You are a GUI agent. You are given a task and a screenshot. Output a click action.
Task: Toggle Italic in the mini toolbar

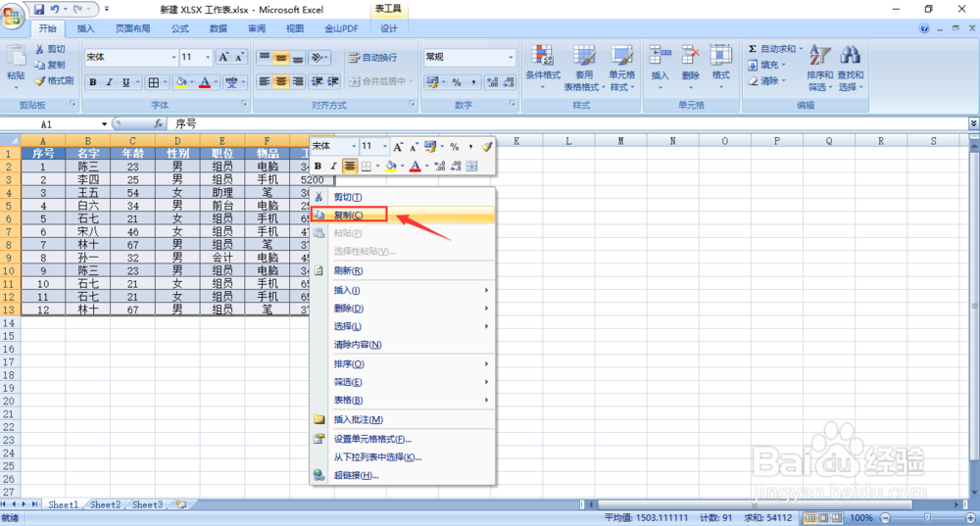point(333,167)
